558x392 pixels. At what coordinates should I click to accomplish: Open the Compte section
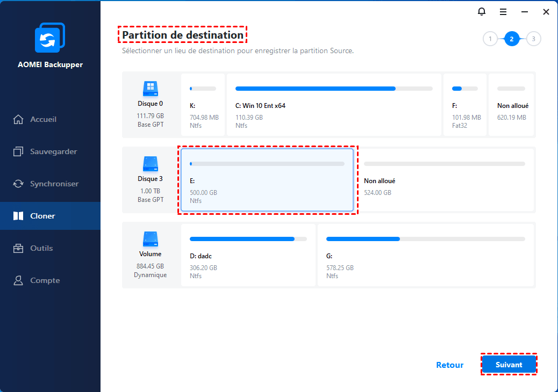tap(50, 280)
